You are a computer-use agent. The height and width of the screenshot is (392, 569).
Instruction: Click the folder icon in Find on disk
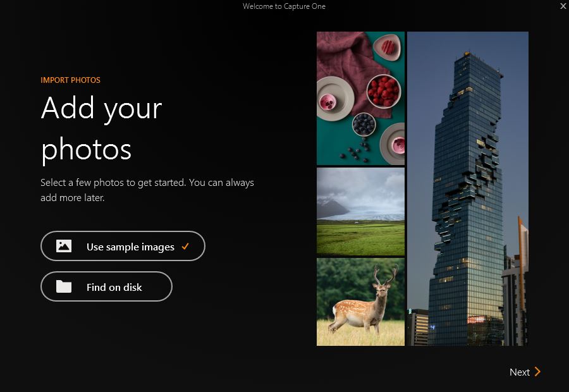tap(64, 287)
